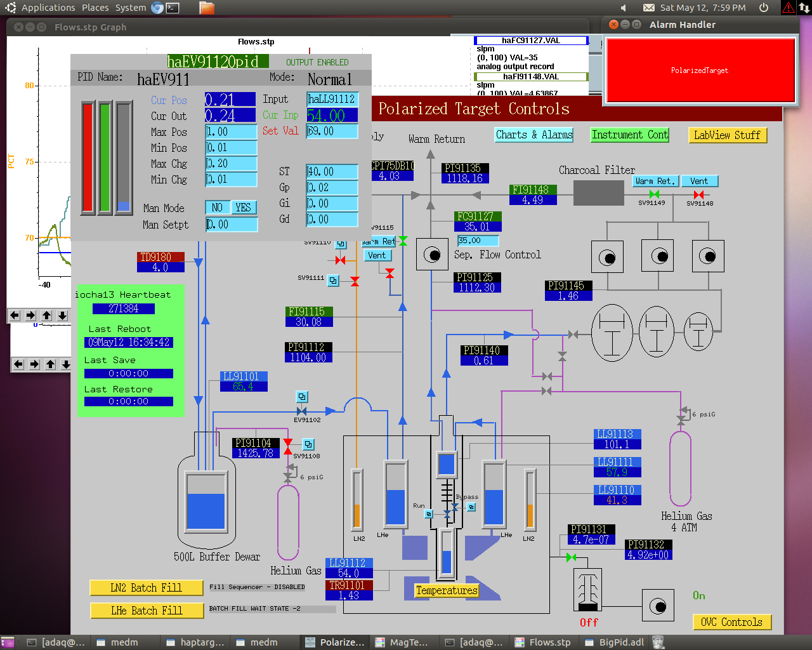Click the green SV91149 valve symbol
This screenshot has height=650, width=812.
point(654,194)
